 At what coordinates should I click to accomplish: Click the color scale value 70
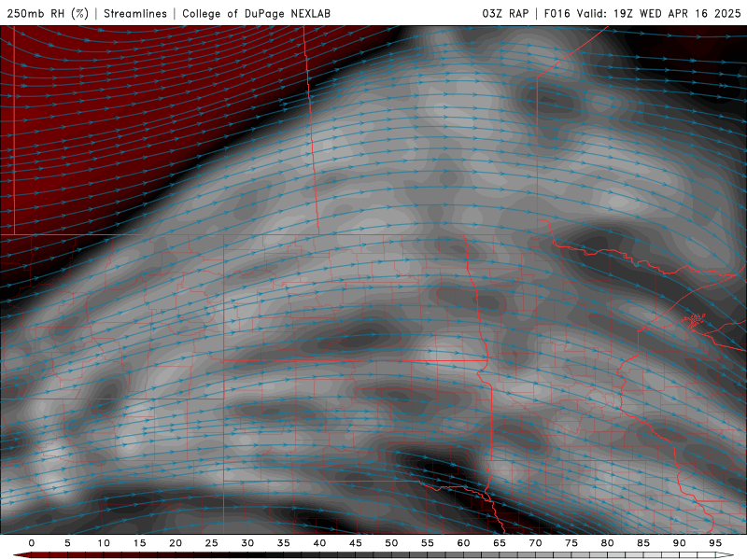[535, 543]
